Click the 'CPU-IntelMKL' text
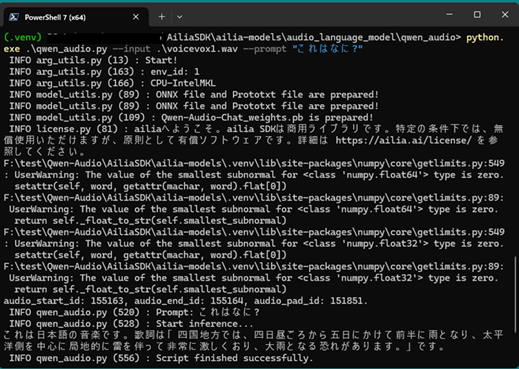 point(183,83)
